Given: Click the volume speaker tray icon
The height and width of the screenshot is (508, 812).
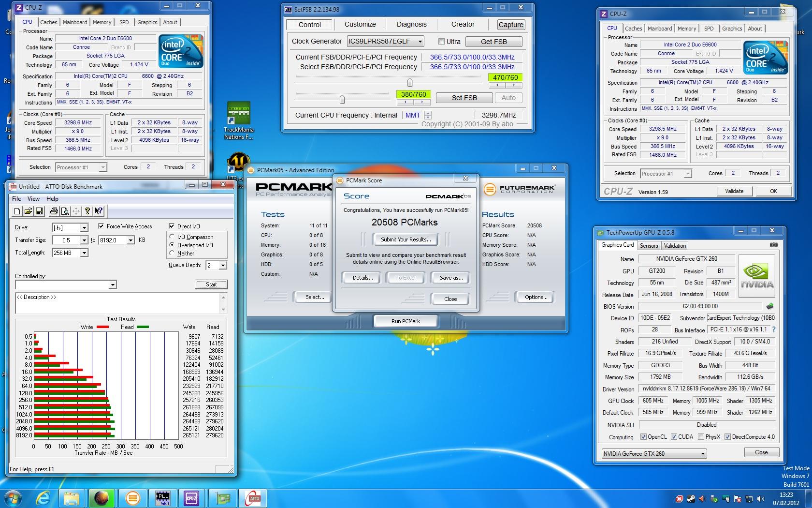Looking at the screenshot, I should [761, 499].
